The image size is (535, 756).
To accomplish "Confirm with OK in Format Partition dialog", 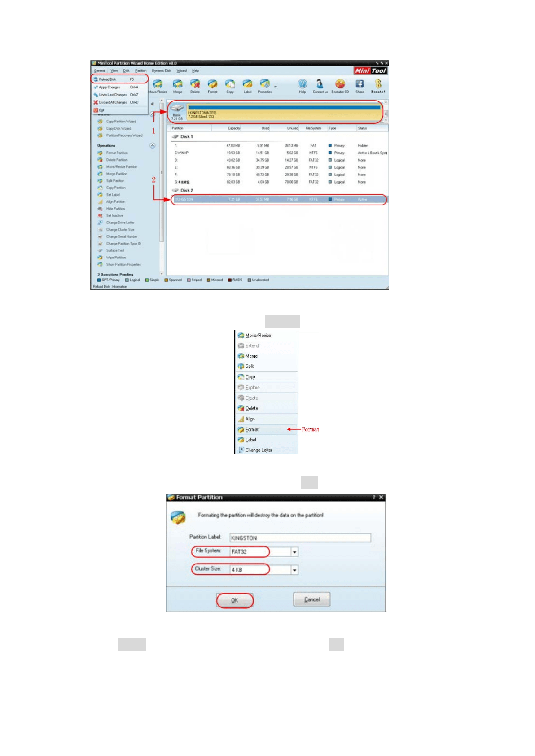I will [235, 600].
